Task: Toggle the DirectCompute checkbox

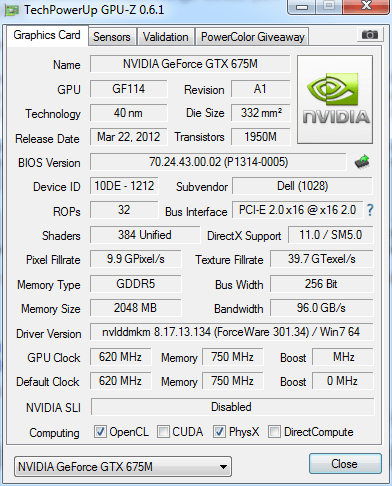Action: (274, 432)
